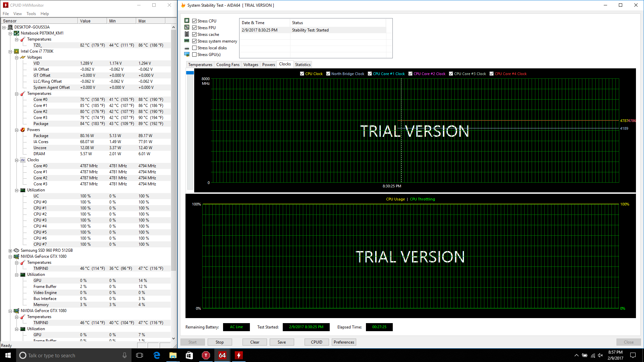Click the Voltages lightning icon in HWMonitor
The image size is (644, 362).
pos(23,57)
